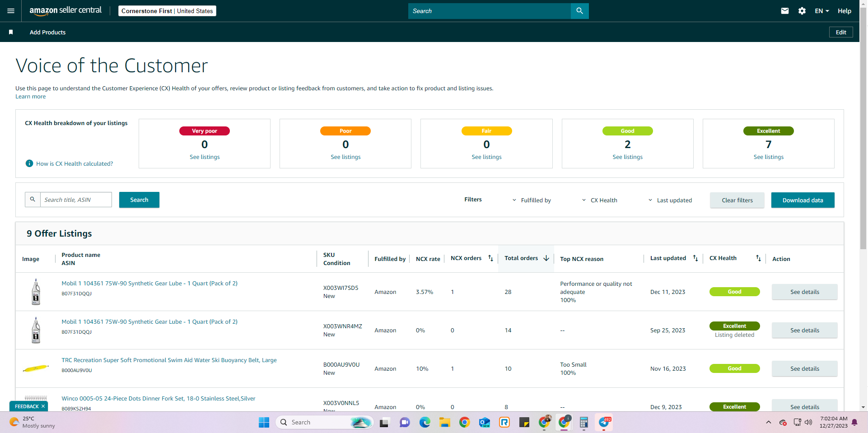Click the date and time clock
Image resolution: width=868 pixels, height=433 pixels.
(x=833, y=422)
